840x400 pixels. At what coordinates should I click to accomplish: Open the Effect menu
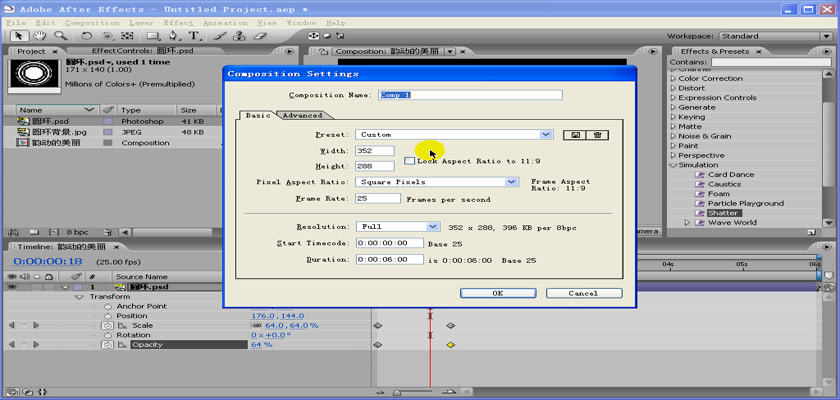click(178, 23)
